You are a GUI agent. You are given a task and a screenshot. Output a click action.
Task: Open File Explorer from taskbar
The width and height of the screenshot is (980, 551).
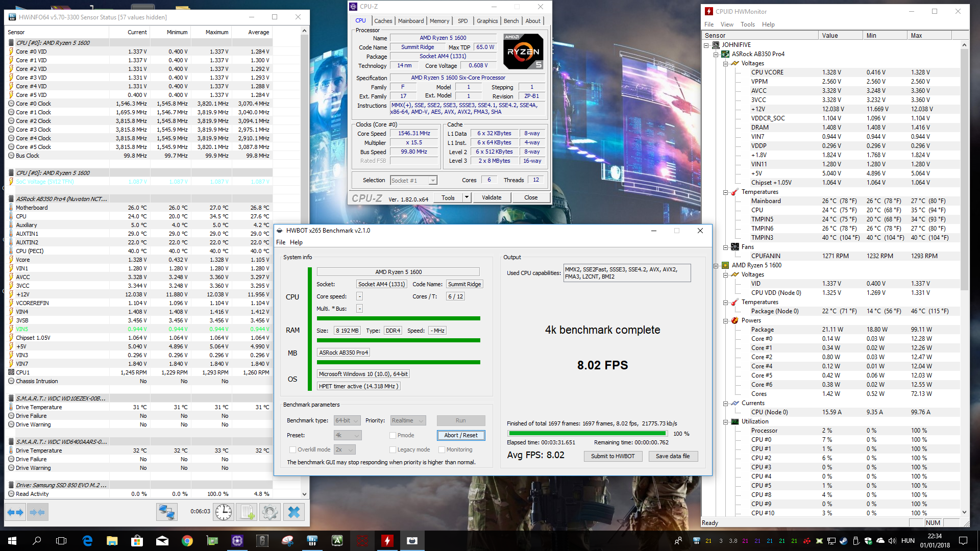112,541
